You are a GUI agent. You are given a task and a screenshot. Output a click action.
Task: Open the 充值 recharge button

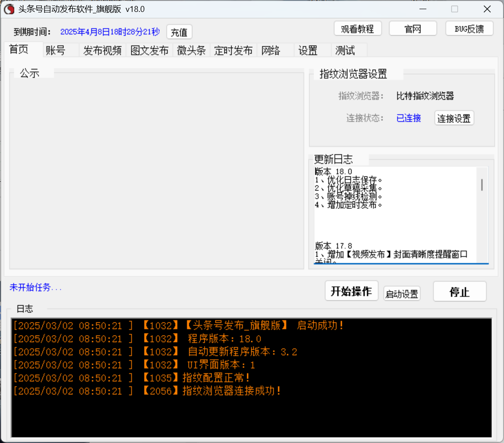[179, 32]
